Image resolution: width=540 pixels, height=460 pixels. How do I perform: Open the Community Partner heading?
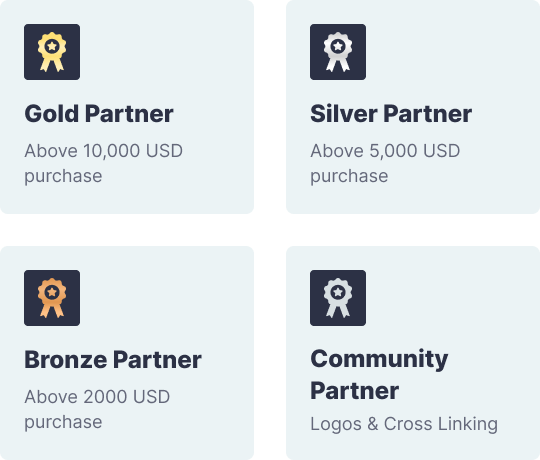click(x=379, y=375)
